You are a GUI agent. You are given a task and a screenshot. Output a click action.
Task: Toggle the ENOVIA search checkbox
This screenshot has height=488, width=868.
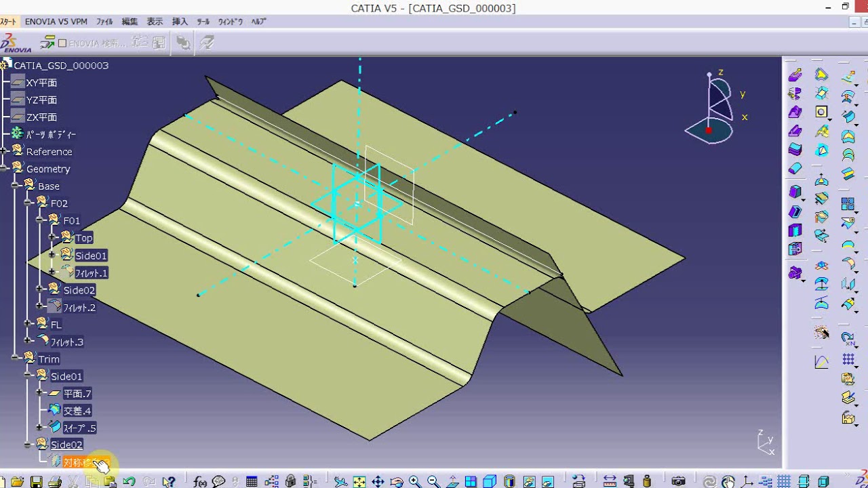(62, 43)
